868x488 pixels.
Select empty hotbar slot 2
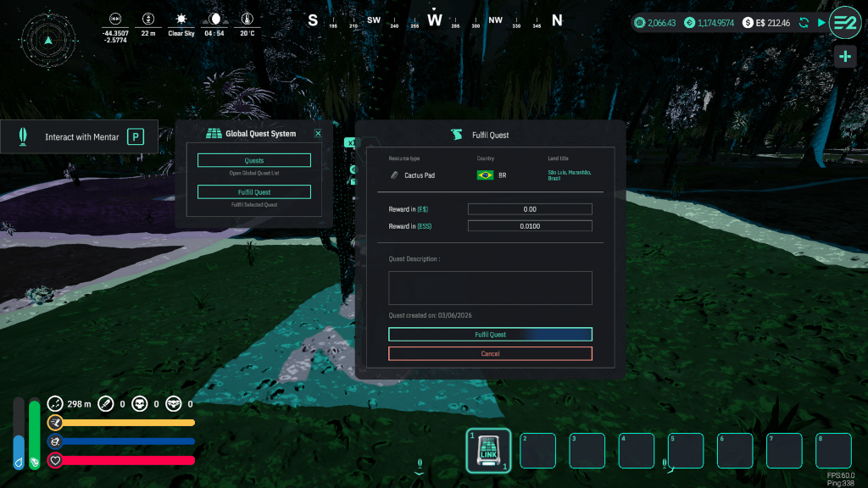(537, 451)
